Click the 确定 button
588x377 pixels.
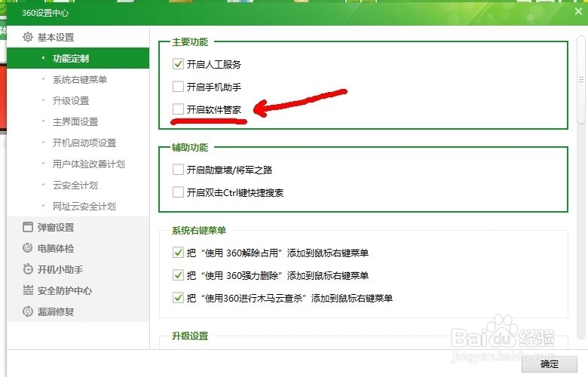coord(549,364)
